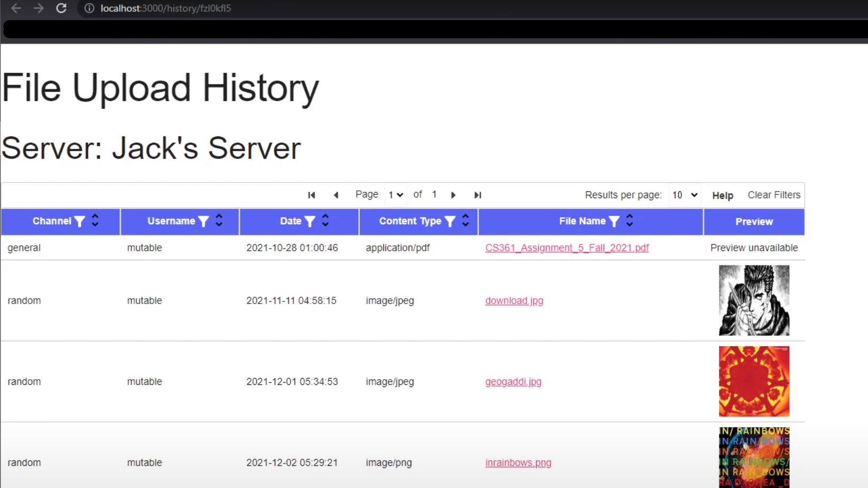Open the Channel column filter
Screen dimensions: 868x488
pyautogui.click(x=80, y=221)
